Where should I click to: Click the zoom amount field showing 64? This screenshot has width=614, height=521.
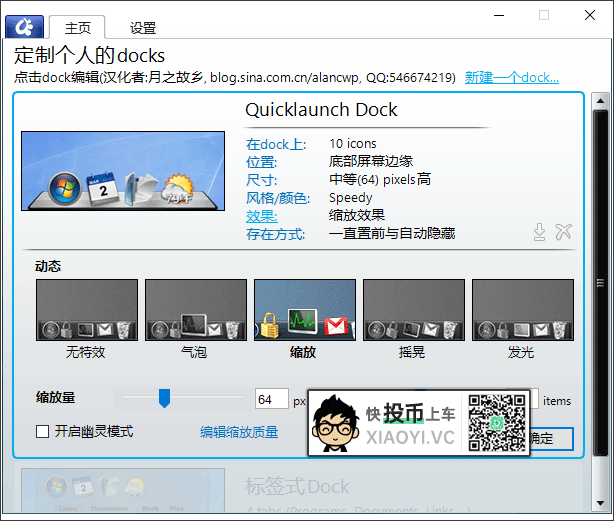272,399
